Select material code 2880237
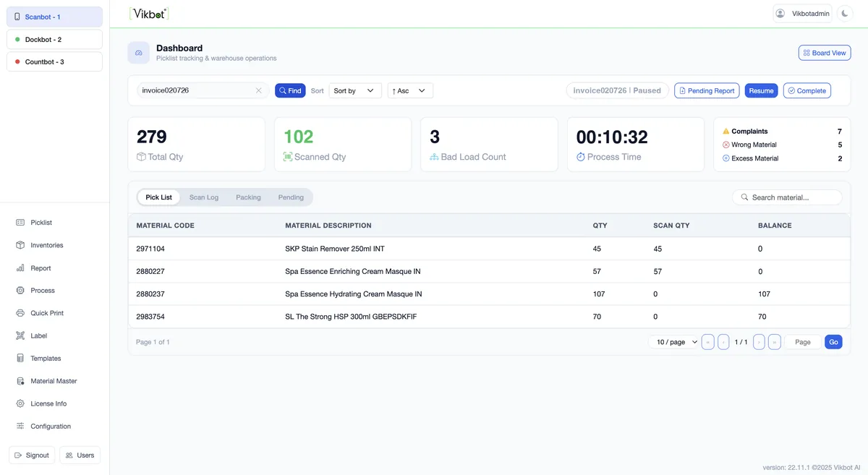Viewport: 868px width, 475px height. [150, 294]
